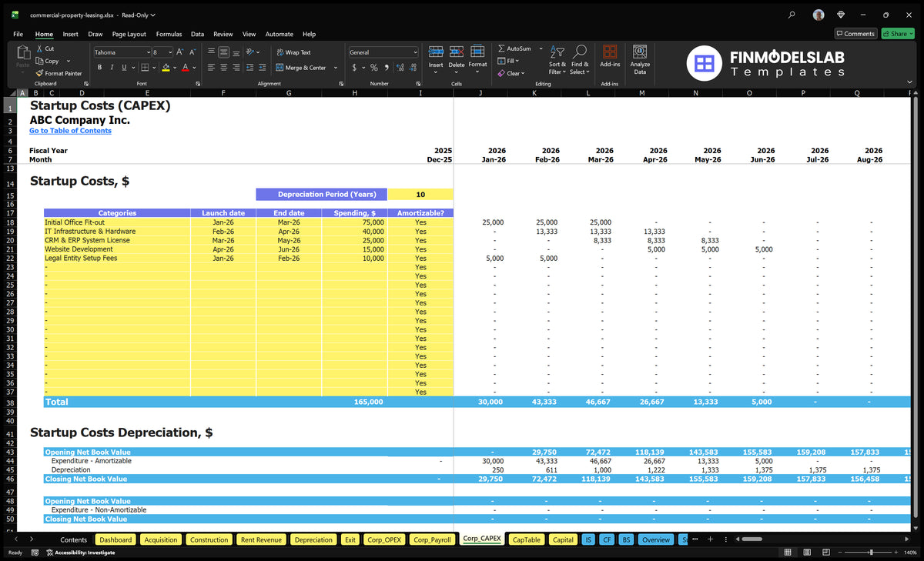Viewport: 924px width, 561px height.
Task: Click the Decrease Indent icon
Action: point(252,68)
